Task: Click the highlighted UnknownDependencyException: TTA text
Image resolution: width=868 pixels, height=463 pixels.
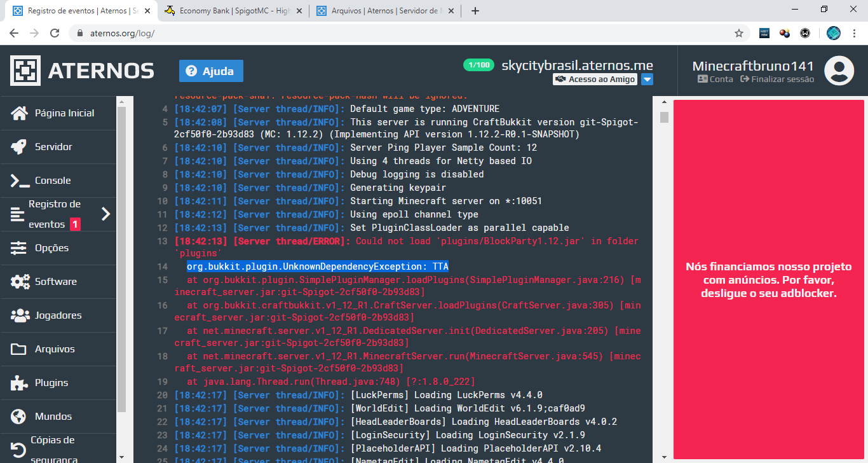Action: pyautogui.click(x=318, y=266)
